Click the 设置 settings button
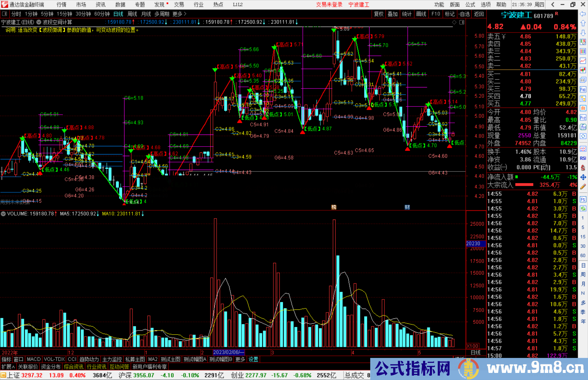The image size is (588, 380). (x=253, y=359)
